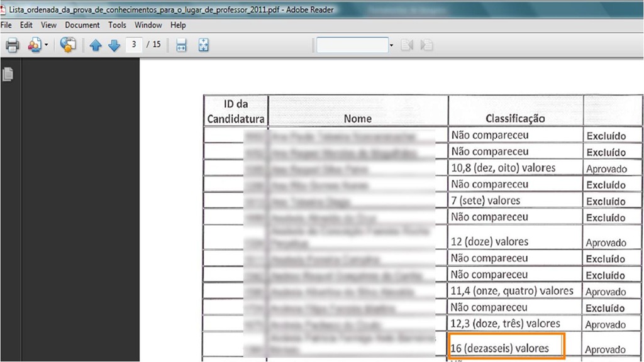Open the Window menu

coord(148,25)
